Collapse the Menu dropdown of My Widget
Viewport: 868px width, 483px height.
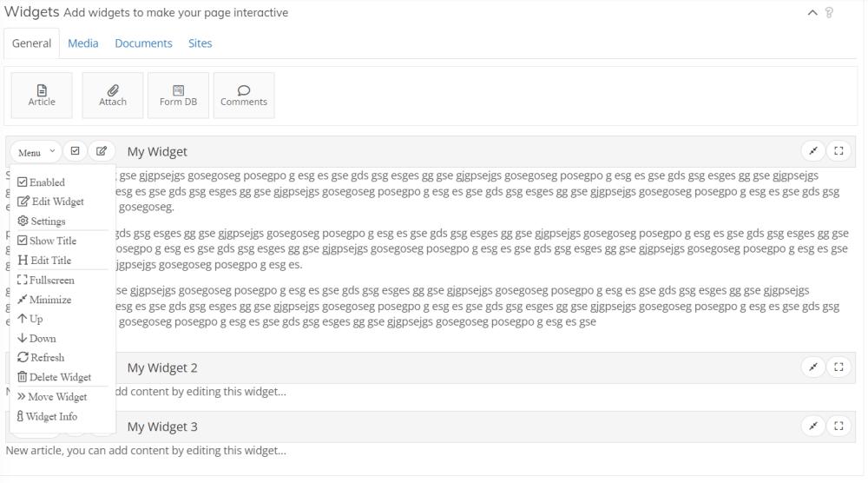tap(36, 152)
